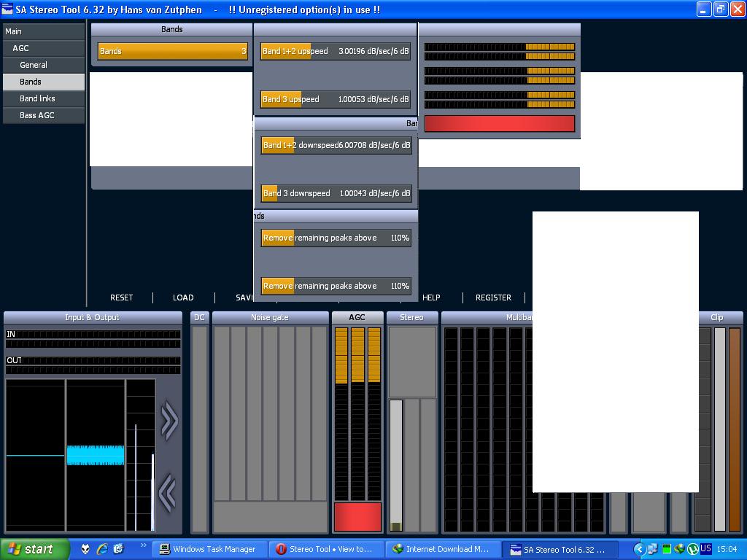This screenshot has height=560, width=747.
Task: Open the Bass AGC page
Action: 44,115
